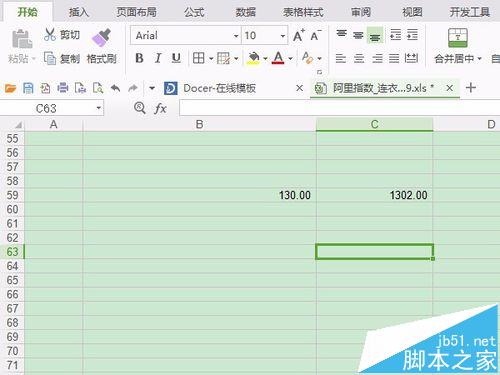Align text to top
Image resolution: width=500 pixels, height=375 pixels.
[x=342, y=34]
